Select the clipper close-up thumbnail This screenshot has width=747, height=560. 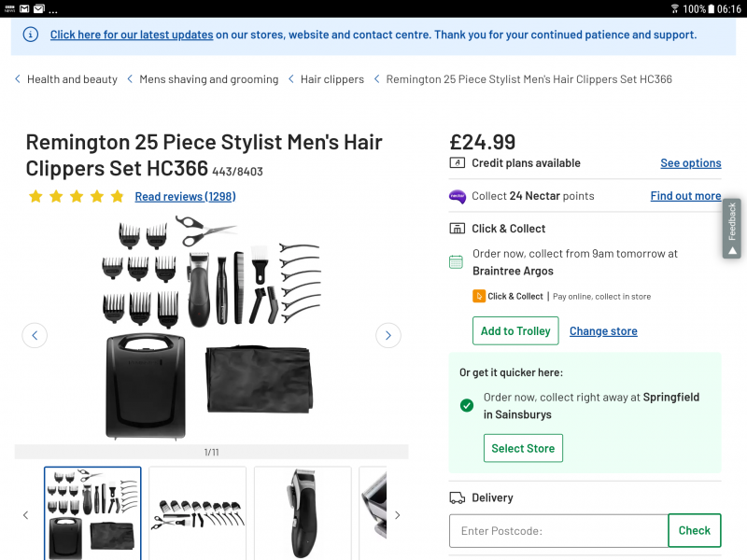301,513
